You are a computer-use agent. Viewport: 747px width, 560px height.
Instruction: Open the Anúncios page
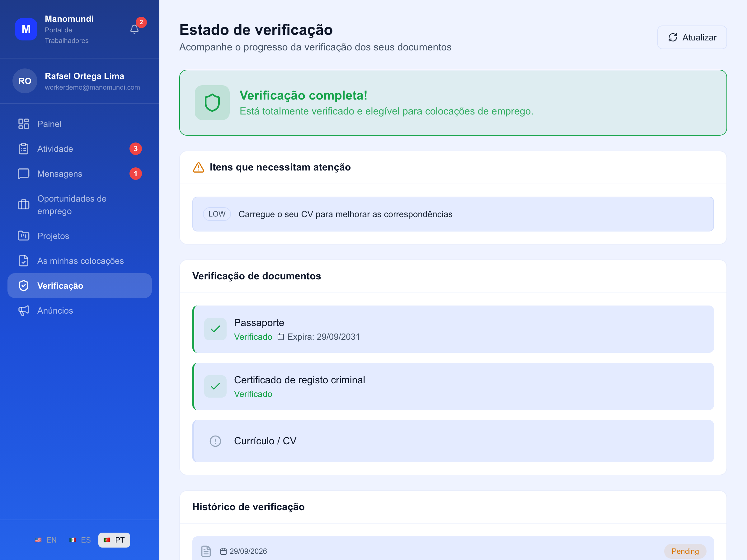pos(80,310)
